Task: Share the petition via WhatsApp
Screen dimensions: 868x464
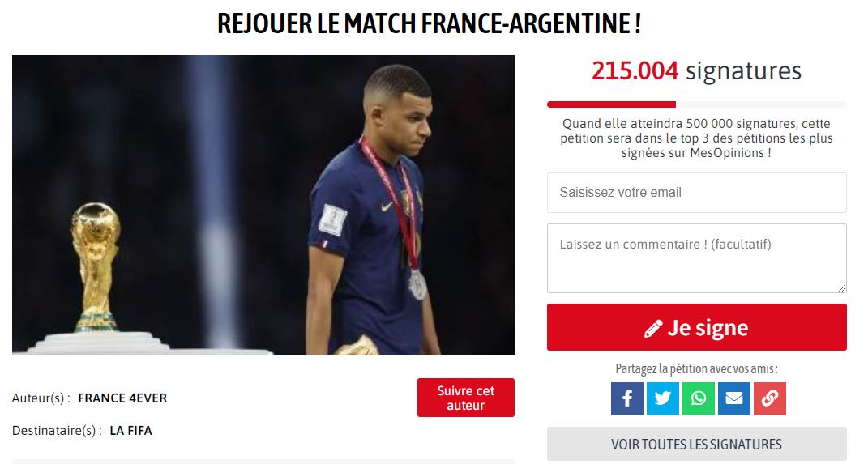Action: click(698, 398)
